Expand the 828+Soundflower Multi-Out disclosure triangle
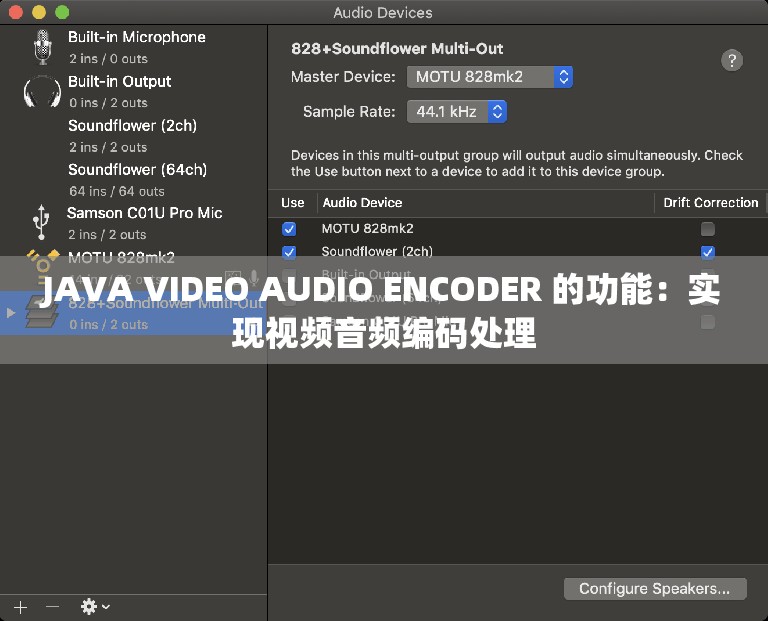The width and height of the screenshot is (768, 621). coord(11,312)
